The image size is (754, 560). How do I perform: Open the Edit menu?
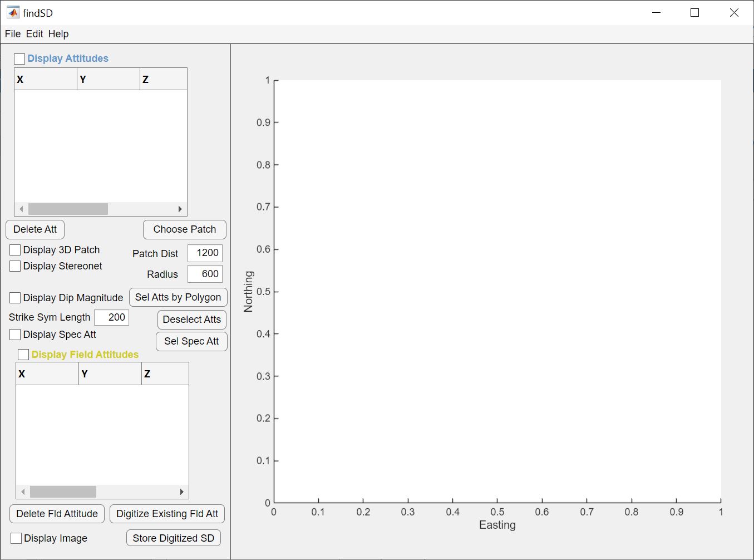point(34,34)
